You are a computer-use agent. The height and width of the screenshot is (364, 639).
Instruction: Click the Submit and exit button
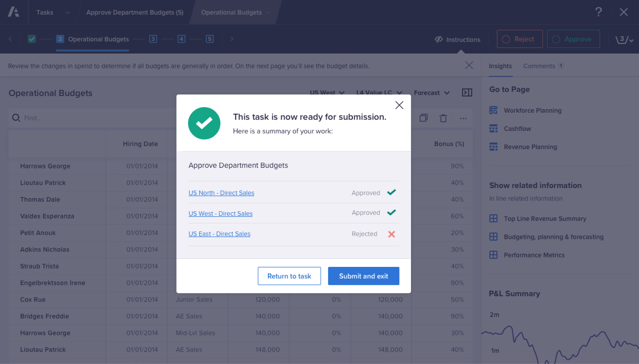point(363,276)
